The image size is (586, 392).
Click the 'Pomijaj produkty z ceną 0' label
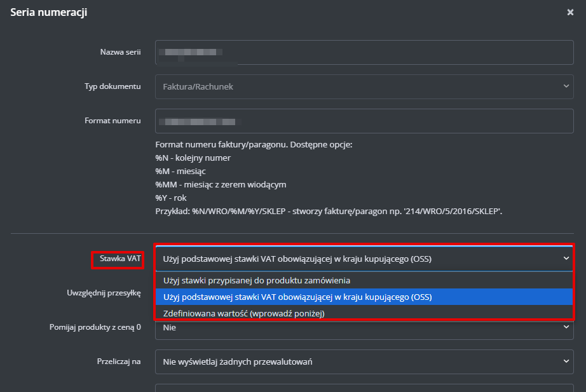pos(95,327)
